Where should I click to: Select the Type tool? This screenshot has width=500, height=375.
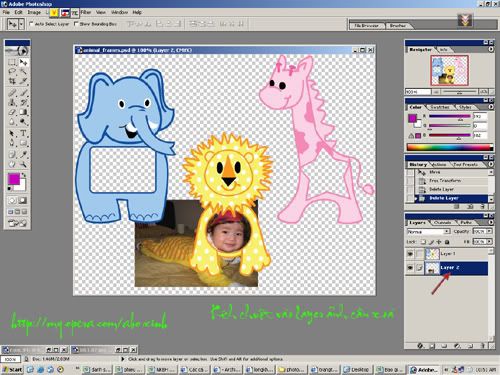click(x=23, y=134)
